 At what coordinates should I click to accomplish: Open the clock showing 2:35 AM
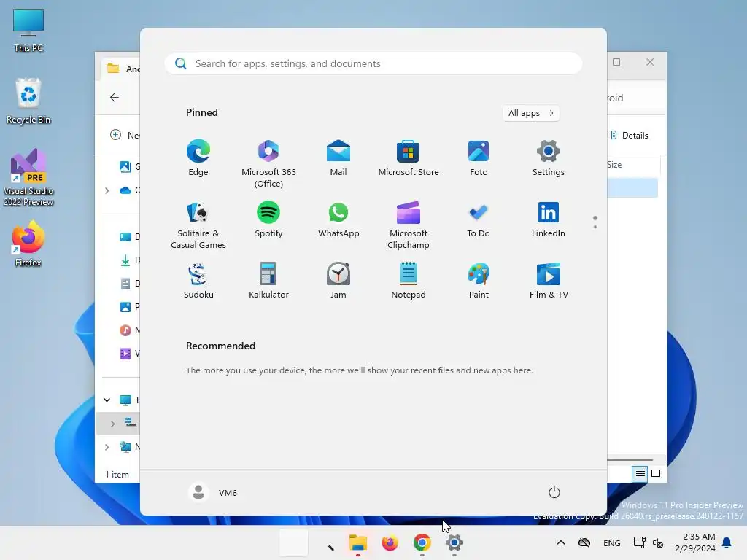tap(695, 542)
